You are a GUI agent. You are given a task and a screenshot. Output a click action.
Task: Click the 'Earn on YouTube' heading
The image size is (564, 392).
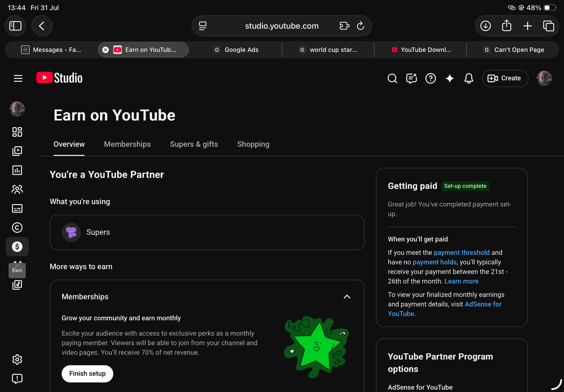pyautogui.click(x=114, y=115)
